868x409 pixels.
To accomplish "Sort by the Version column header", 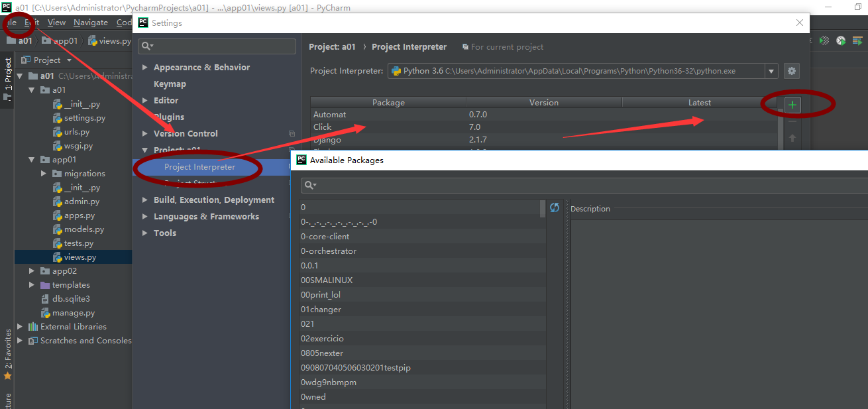I will [544, 103].
